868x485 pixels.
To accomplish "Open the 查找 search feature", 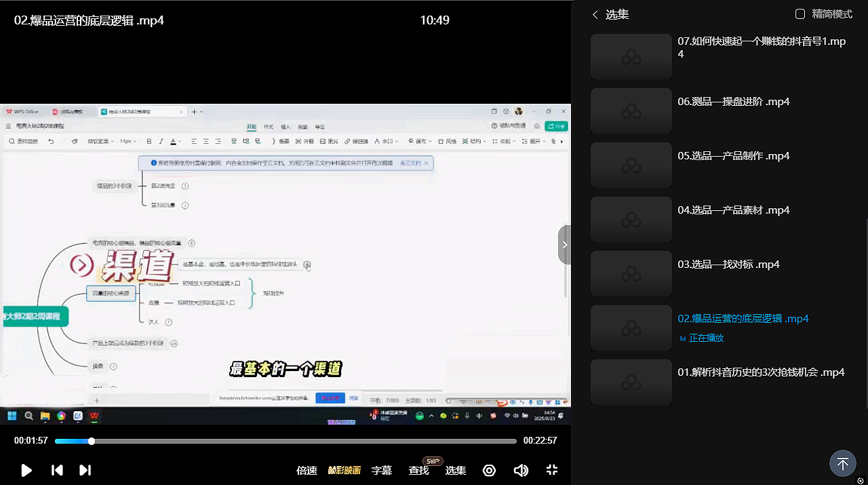I will [418, 470].
